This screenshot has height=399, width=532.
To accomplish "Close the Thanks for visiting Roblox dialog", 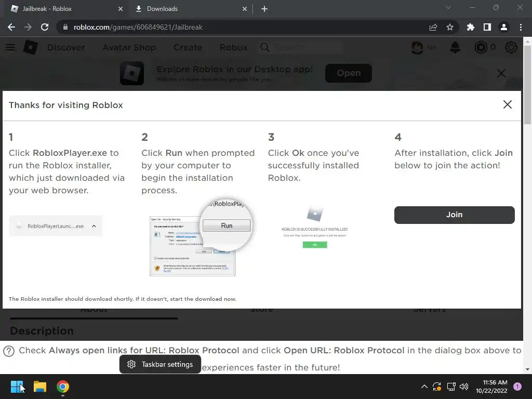I will (x=507, y=104).
